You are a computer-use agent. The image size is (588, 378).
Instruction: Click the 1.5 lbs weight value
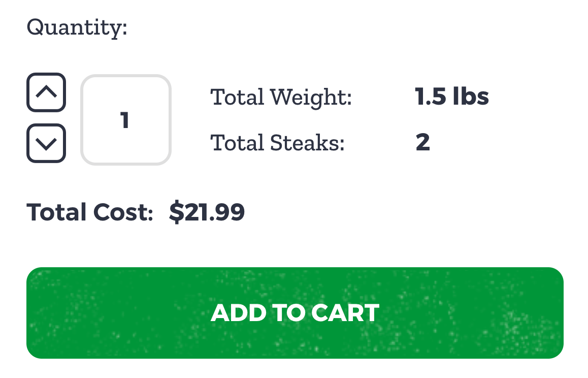452,97
